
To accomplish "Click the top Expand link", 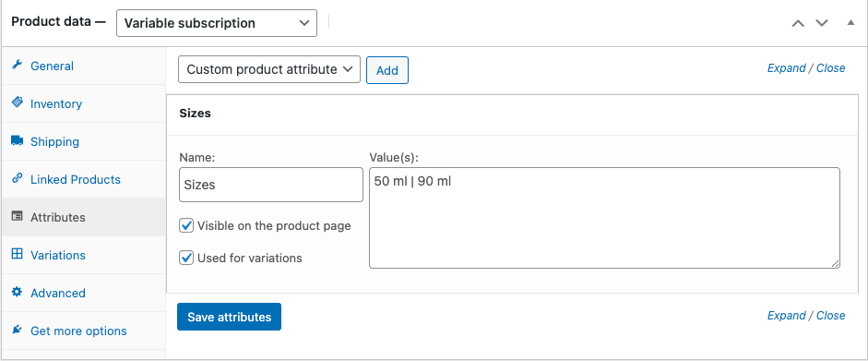I will 786,68.
